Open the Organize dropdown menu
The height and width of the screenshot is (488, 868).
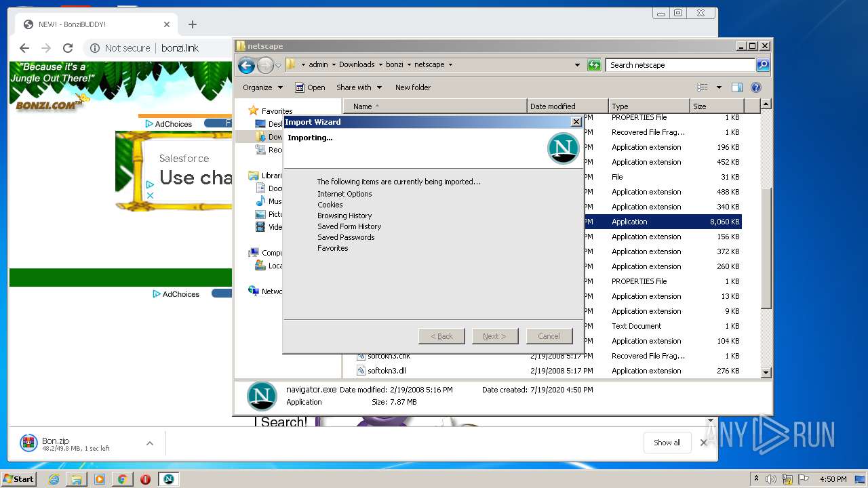click(262, 87)
